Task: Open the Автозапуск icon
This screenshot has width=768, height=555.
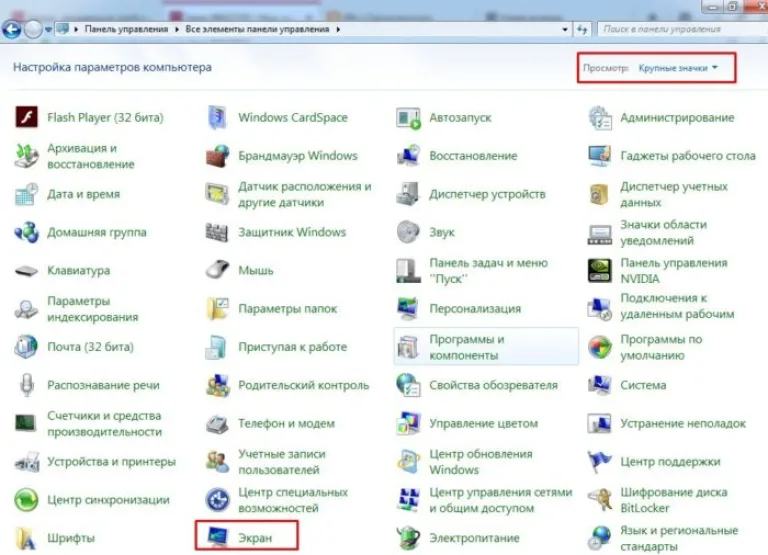Action: 408,118
